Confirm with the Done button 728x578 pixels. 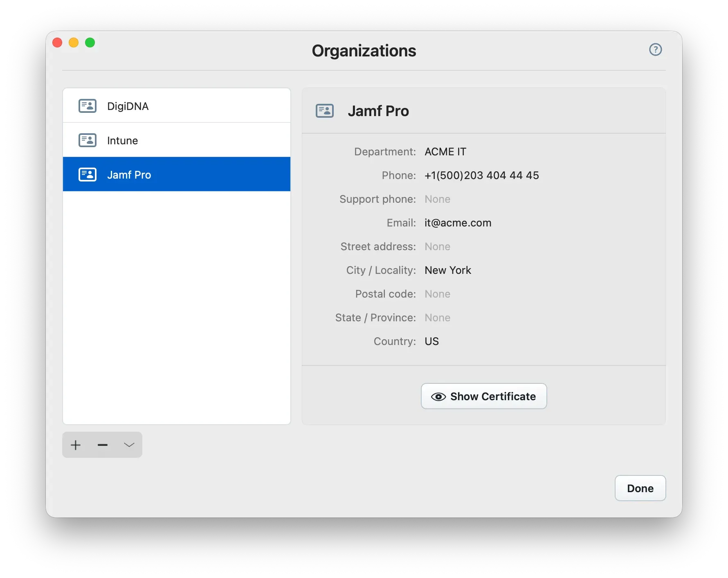pos(640,488)
